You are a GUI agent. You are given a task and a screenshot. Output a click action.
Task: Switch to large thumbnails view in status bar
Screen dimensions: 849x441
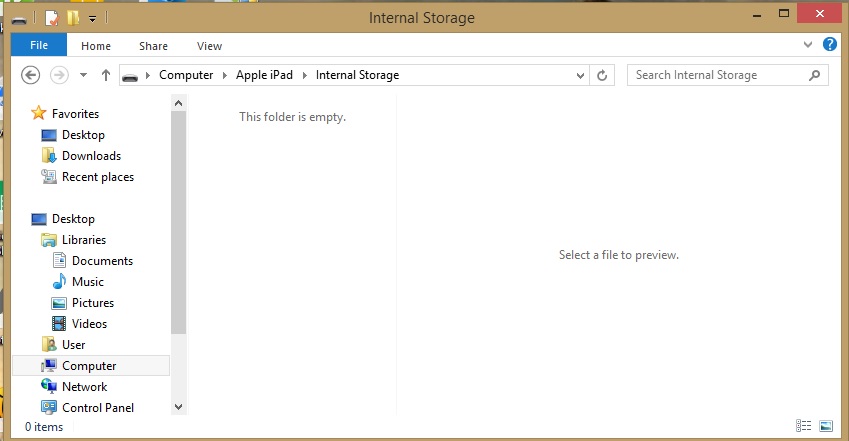826,427
